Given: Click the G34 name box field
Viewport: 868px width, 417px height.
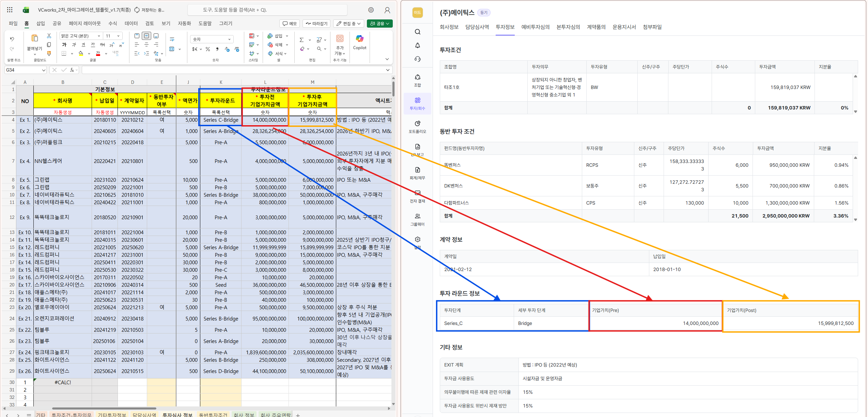Looking at the screenshot, I should (x=22, y=70).
